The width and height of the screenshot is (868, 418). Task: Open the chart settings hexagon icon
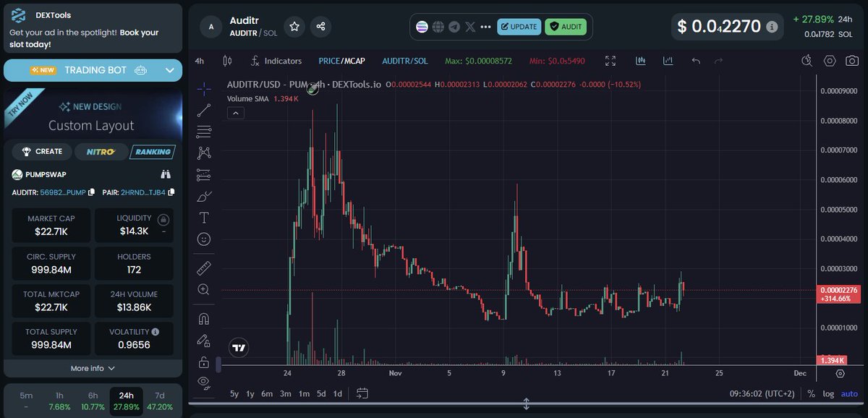[829, 61]
